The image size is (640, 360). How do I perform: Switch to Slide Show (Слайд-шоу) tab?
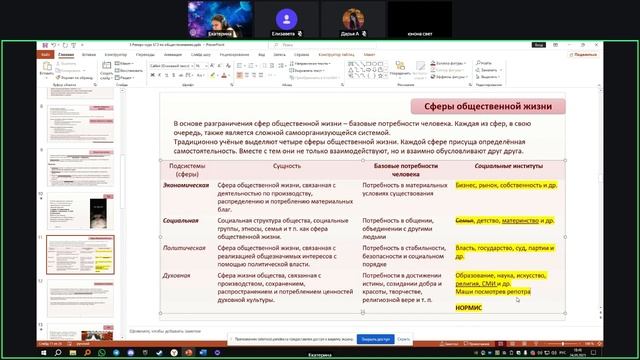[x=200, y=55]
